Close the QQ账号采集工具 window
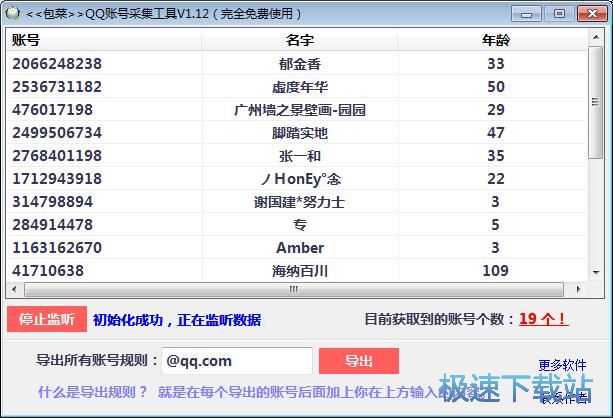 [592, 14]
